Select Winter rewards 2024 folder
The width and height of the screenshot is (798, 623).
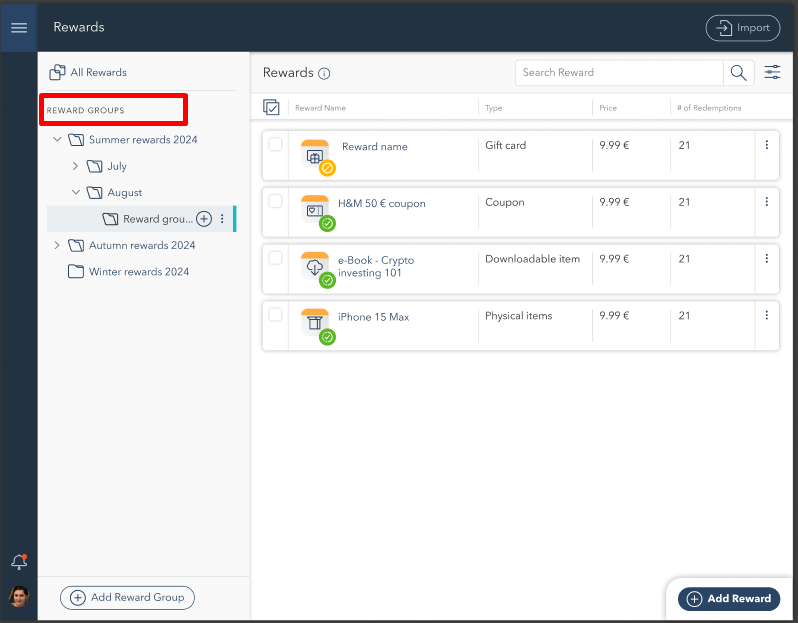click(139, 272)
